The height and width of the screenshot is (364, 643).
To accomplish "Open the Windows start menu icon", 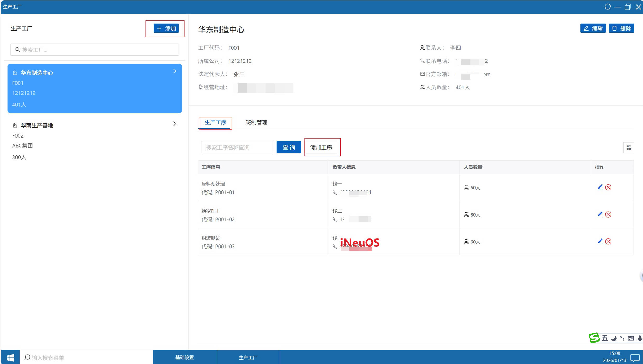I will click(x=10, y=357).
